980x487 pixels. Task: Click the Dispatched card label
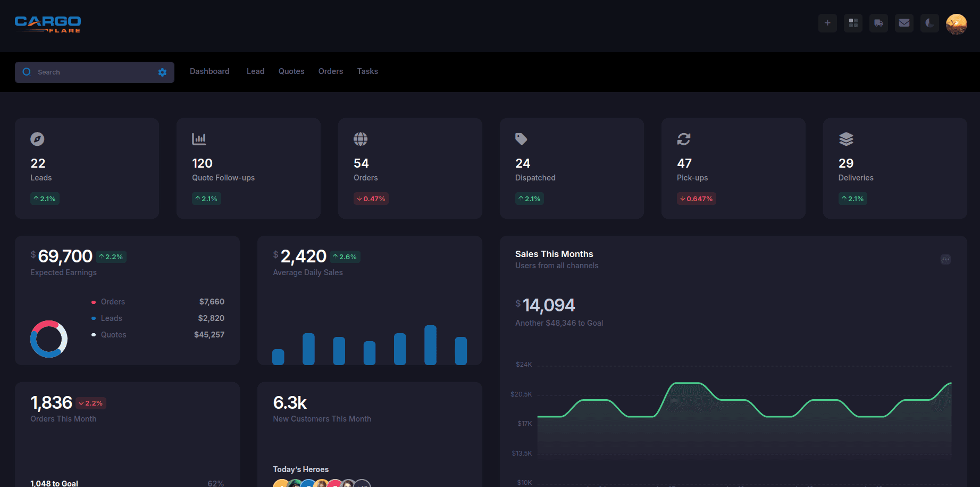(x=535, y=178)
